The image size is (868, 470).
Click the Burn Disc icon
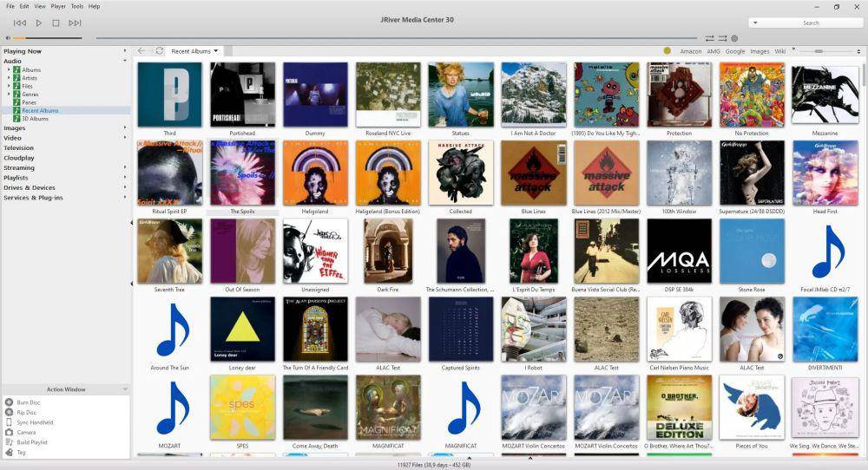point(9,402)
